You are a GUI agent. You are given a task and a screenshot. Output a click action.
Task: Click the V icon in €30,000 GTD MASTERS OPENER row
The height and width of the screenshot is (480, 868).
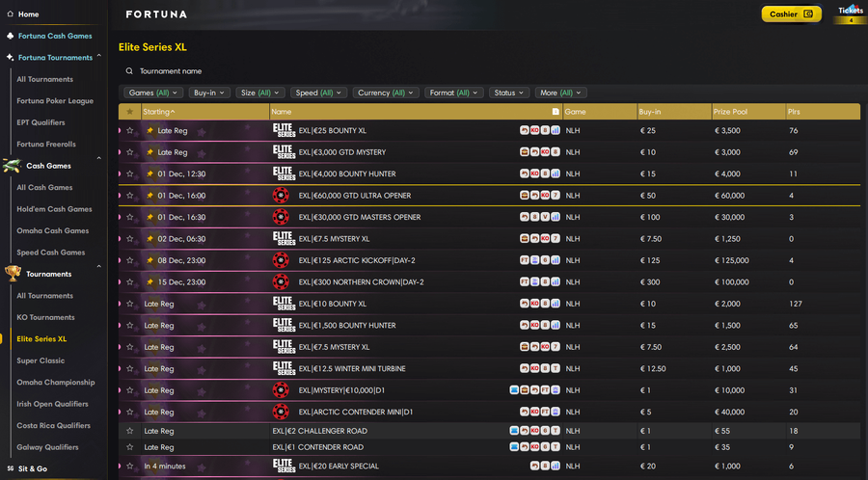(545, 217)
